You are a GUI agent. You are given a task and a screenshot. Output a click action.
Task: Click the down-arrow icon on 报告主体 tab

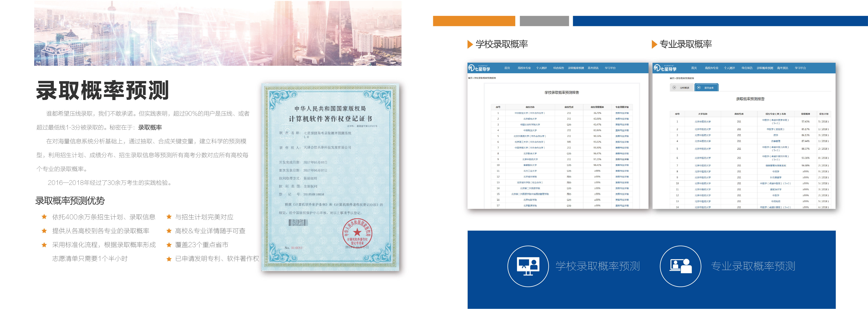699,87
